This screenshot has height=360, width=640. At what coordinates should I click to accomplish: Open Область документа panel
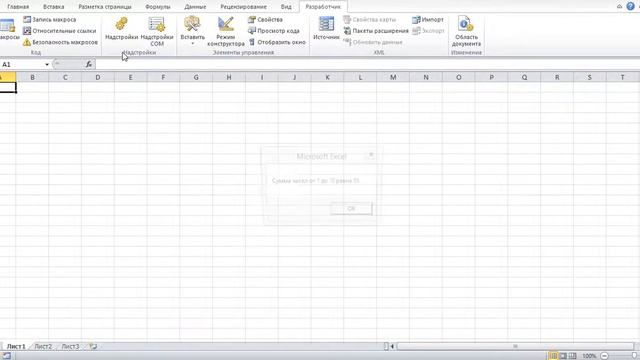click(466, 31)
